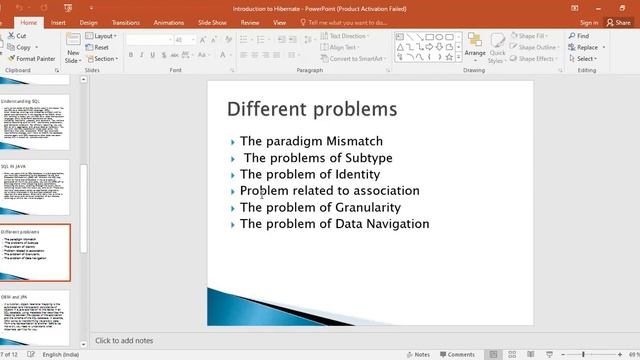Click Sign in link
Screen dimensions: 640x360
click(x=589, y=23)
